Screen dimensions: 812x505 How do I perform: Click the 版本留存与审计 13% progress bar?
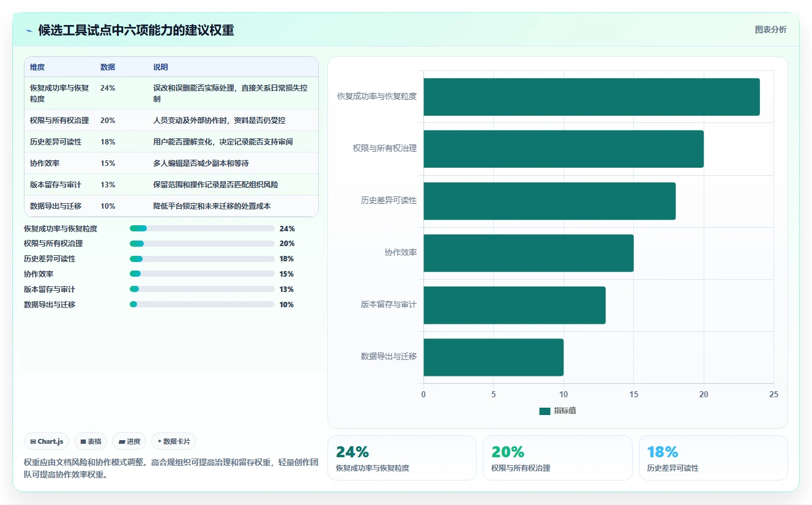pyautogui.click(x=202, y=290)
